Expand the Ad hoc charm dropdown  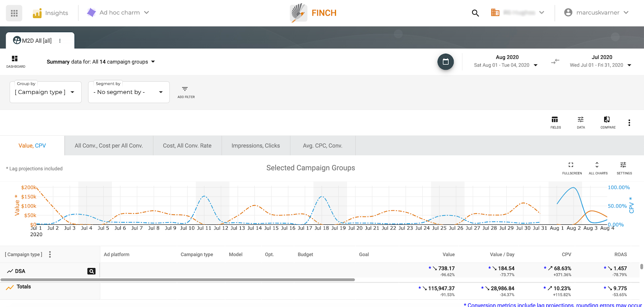[147, 12]
